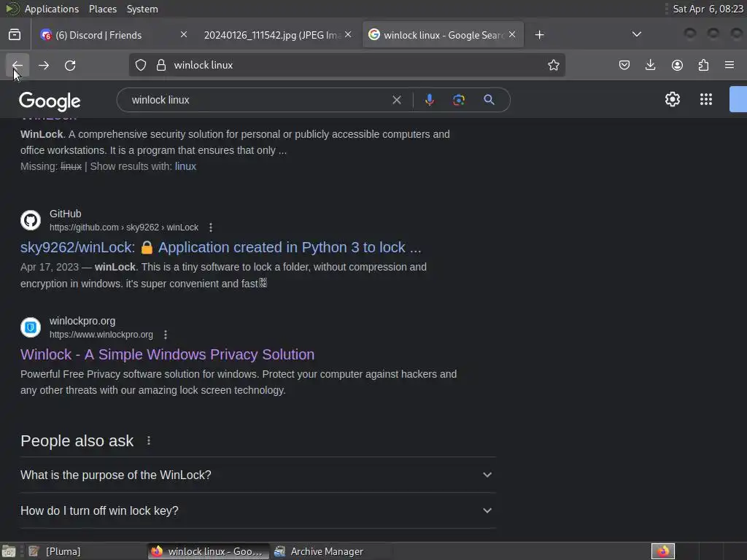Go back using the browser back arrow
This screenshot has width=747, height=560.
point(18,65)
